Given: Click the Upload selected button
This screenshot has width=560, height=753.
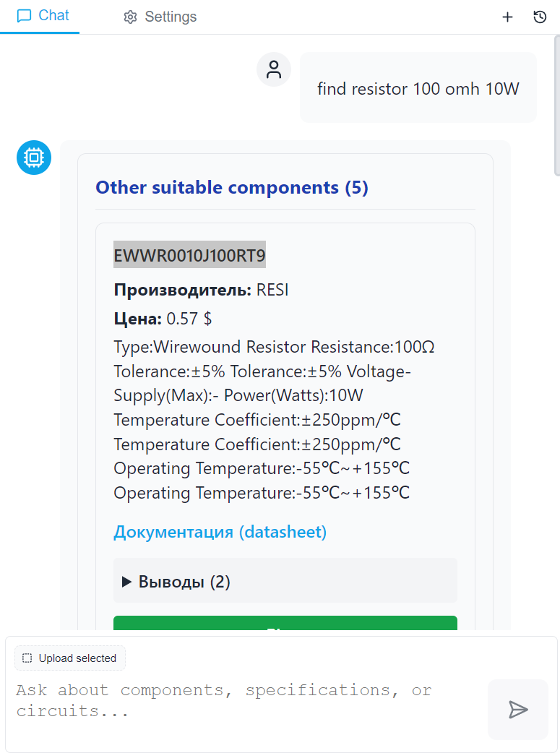Looking at the screenshot, I should click(70, 658).
